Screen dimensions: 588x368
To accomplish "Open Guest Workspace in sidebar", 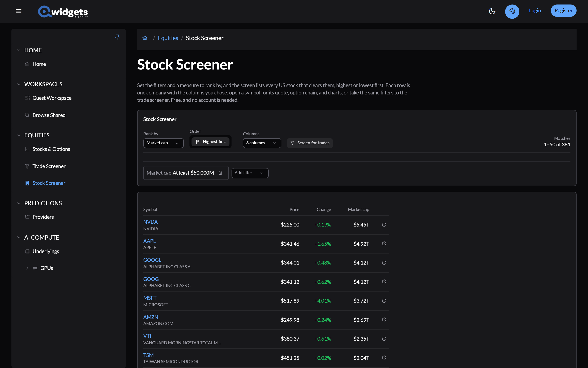I will [x=48, y=98].
